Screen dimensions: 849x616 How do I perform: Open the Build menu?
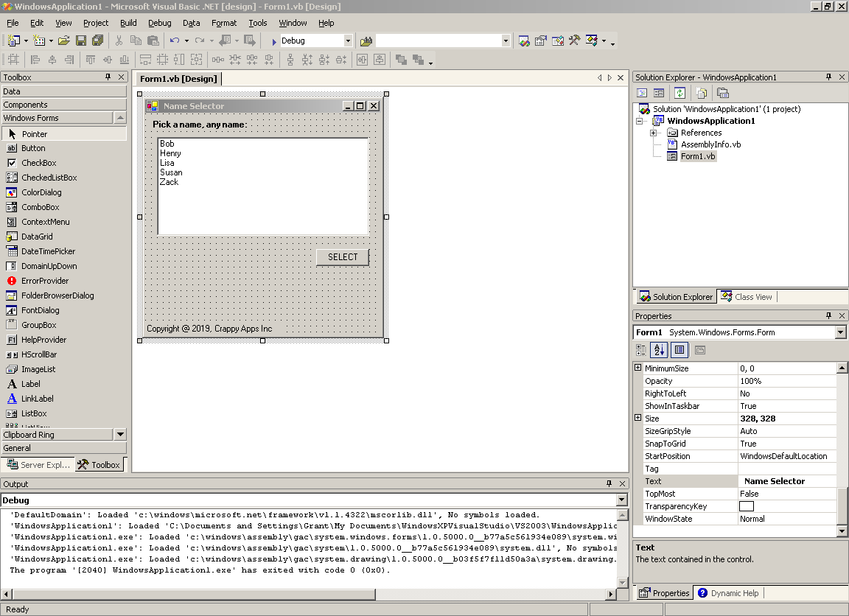tap(128, 23)
